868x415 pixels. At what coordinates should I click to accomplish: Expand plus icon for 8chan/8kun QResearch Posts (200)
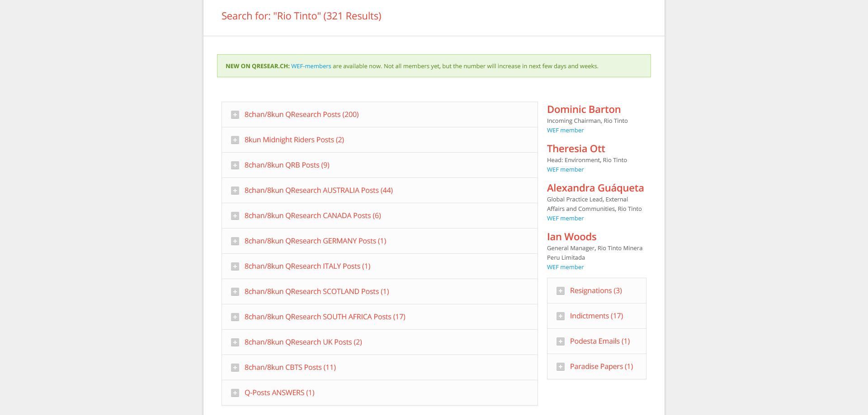tap(235, 115)
